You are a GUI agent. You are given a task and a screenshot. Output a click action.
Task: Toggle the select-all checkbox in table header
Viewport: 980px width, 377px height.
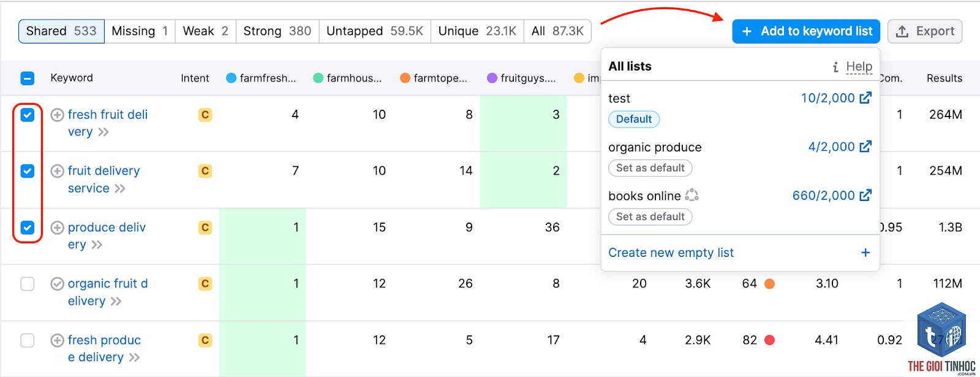[x=28, y=78]
